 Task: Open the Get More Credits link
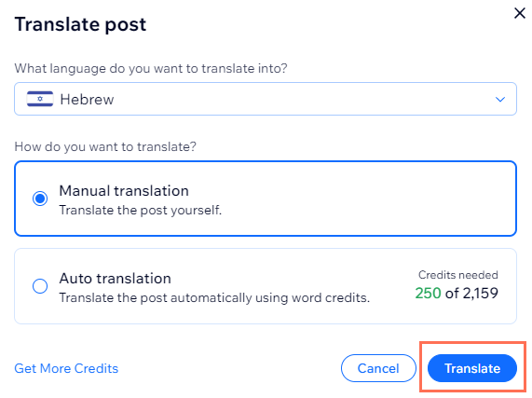(66, 368)
